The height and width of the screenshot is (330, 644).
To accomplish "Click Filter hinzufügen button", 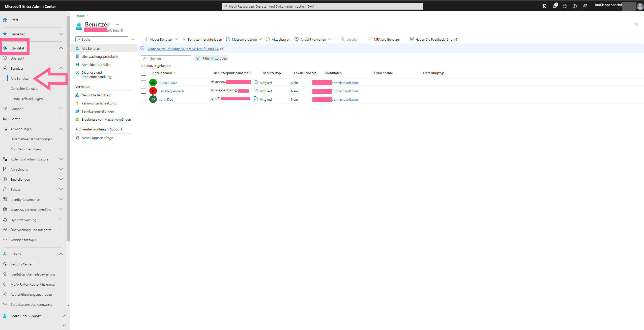I will pyautogui.click(x=211, y=58).
